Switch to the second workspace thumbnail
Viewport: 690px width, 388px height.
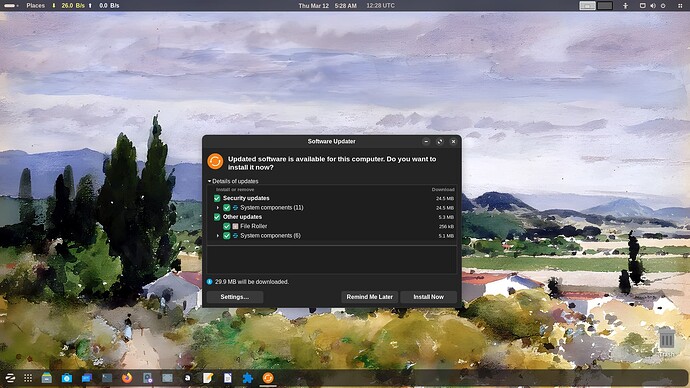tap(605, 6)
